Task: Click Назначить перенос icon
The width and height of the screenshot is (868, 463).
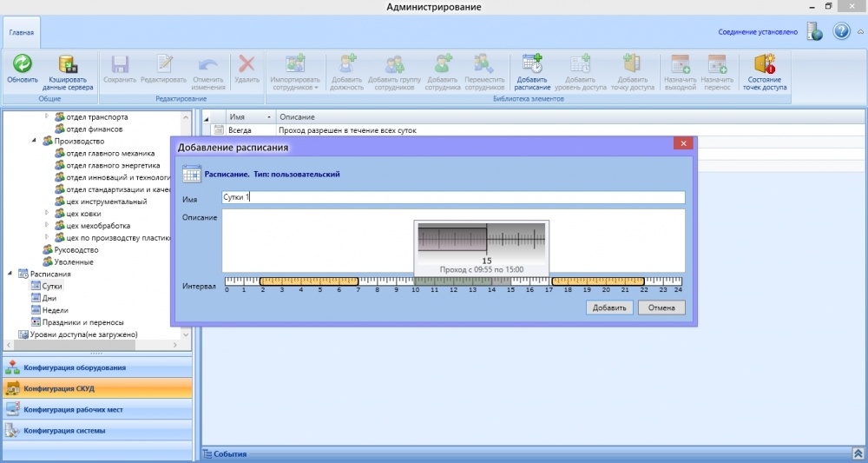Action: 717,63
